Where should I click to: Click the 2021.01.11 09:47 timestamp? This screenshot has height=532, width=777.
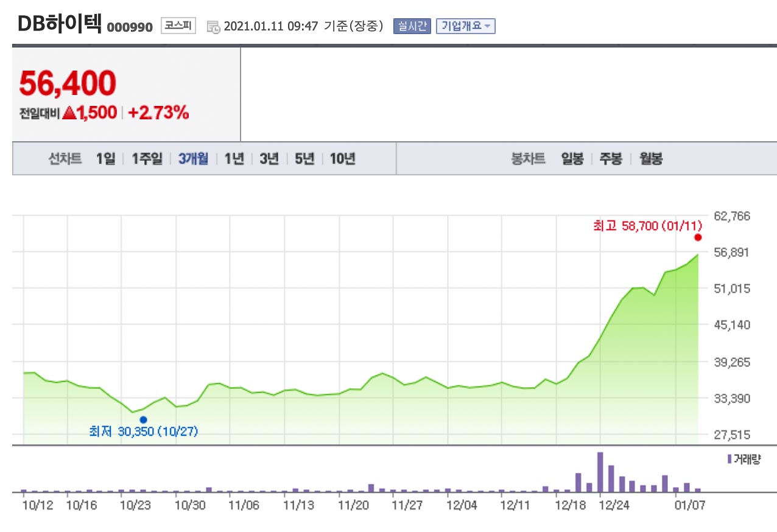click(271, 26)
